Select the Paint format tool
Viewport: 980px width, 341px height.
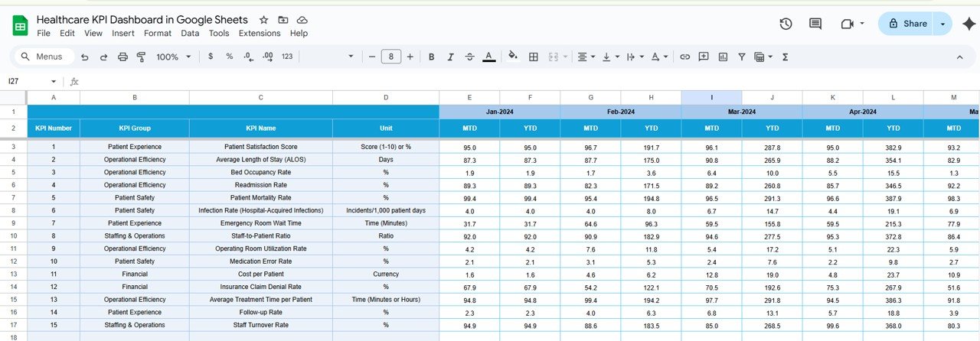pos(141,57)
